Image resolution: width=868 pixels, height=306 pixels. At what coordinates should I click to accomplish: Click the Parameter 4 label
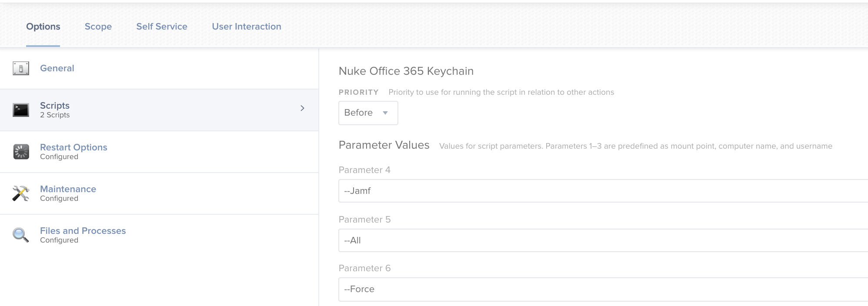(x=364, y=170)
